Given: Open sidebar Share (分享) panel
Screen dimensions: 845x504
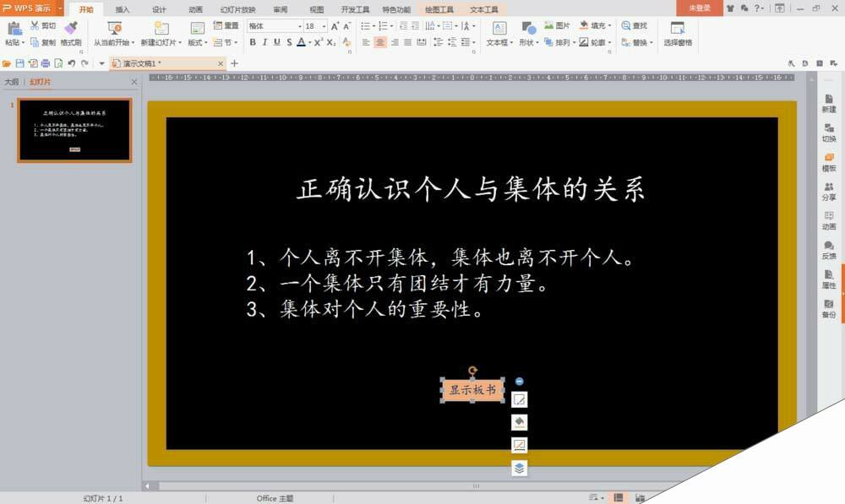Looking at the screenshot, I should pos(829,191).
